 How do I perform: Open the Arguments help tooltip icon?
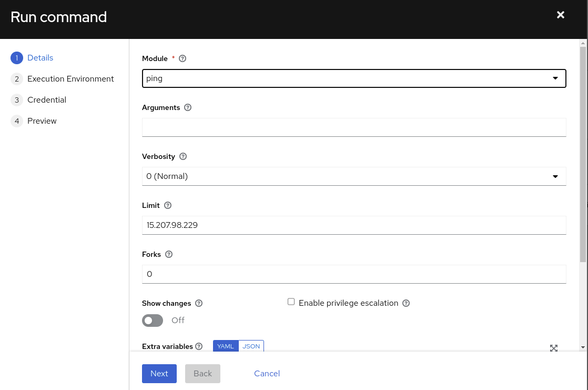point(188,107)
